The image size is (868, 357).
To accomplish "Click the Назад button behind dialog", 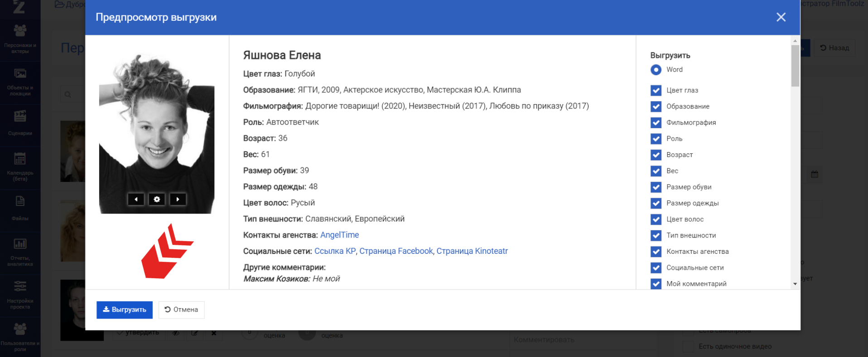I will click(x=834, y=48).
